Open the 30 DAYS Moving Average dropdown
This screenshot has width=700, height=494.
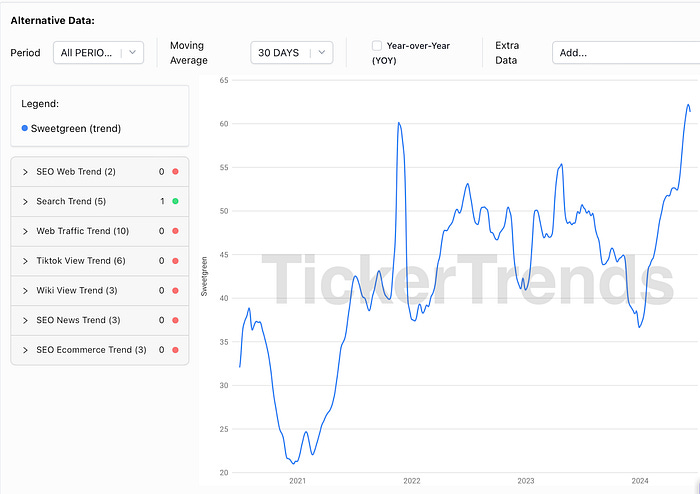[292, 53]
